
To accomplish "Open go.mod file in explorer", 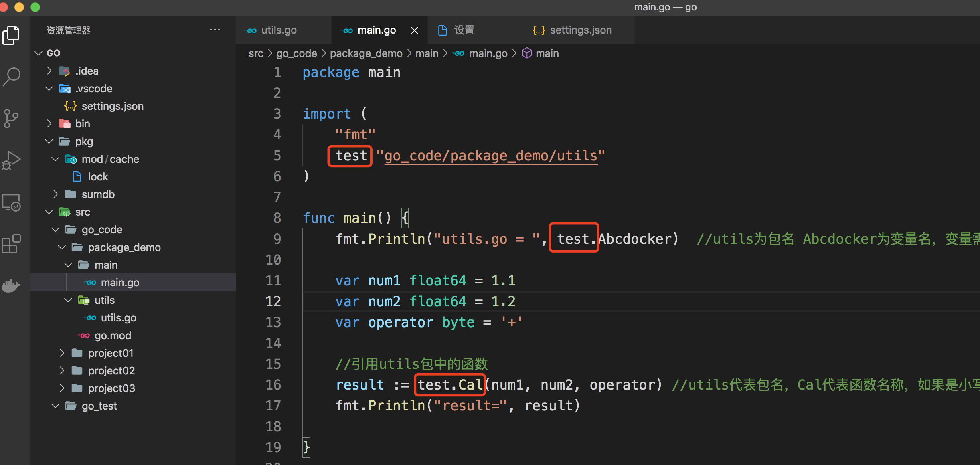I will coord(113,336).
